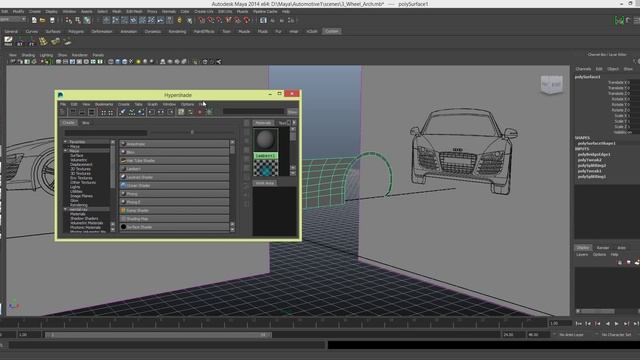Click the Work Area tab button in Hypershade
Image resolution: width=640 pixels, height=360 pixels.
[265, 183]
